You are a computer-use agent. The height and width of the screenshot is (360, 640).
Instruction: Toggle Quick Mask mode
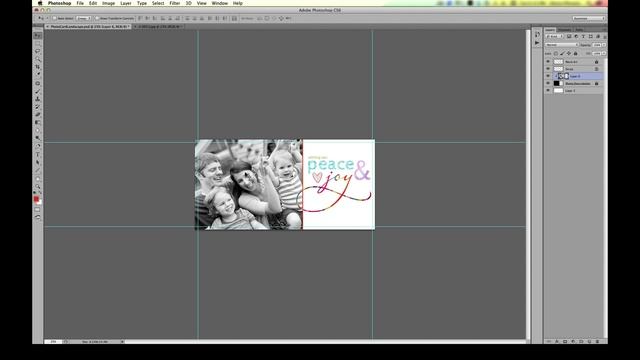tap(38, 210)
